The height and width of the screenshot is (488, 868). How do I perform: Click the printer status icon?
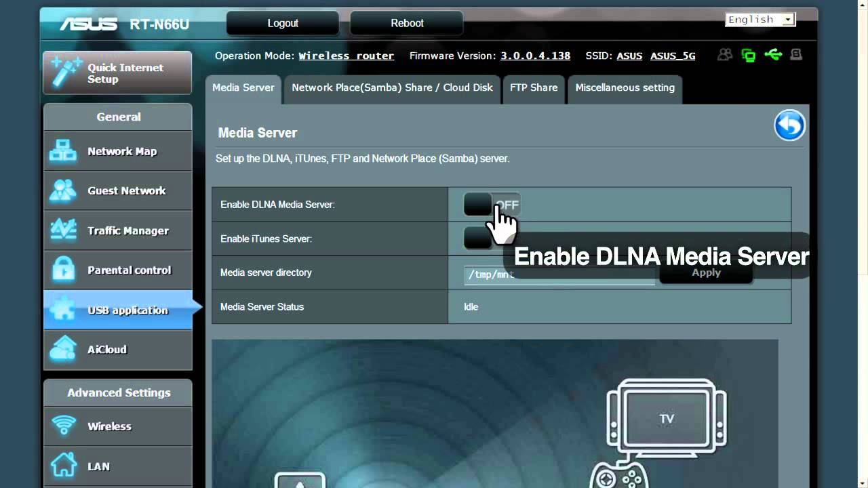click(x=796, y=54)
